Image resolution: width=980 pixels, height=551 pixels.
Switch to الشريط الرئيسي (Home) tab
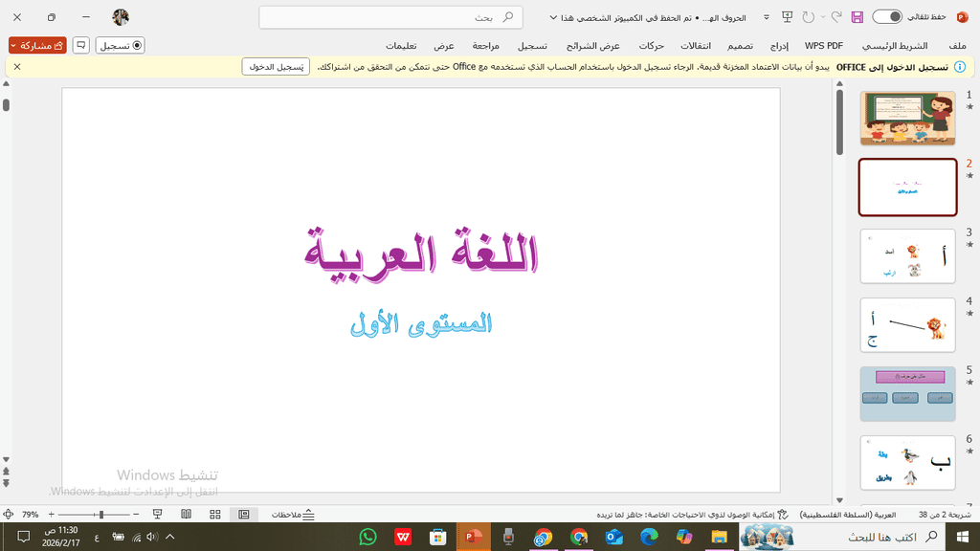coord(895,46)
